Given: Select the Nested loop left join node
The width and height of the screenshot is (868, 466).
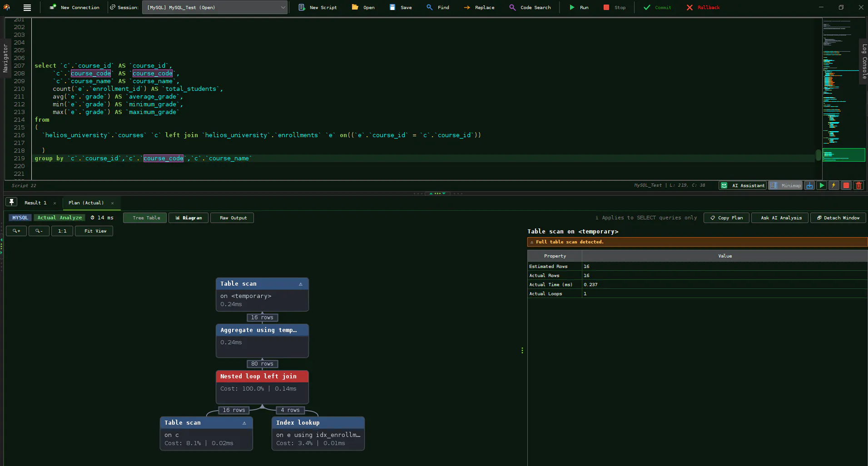Looking at the screenshot, I should [x=262, y=387].
